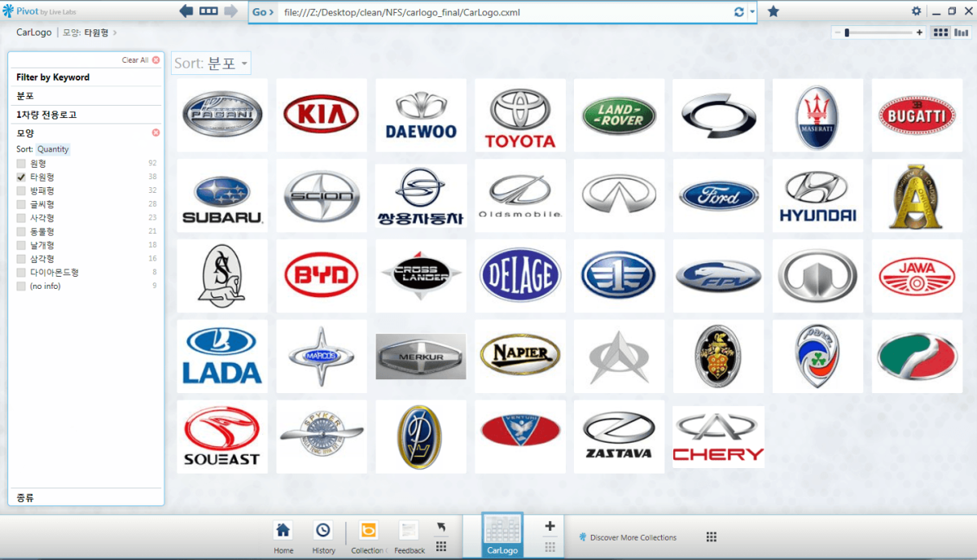Click CarLogo in the breadcrumb
This screenshot has height=560, width=977.
click(x=33, y=33)
